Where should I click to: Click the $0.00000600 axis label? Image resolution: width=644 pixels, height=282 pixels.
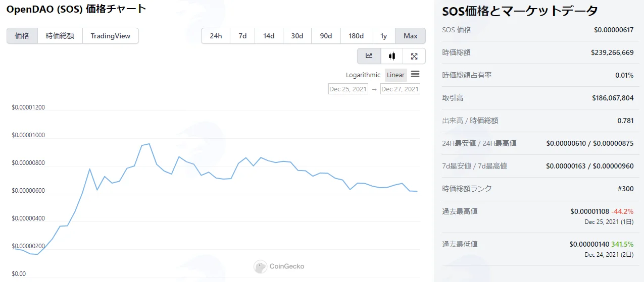pos(28,191)
